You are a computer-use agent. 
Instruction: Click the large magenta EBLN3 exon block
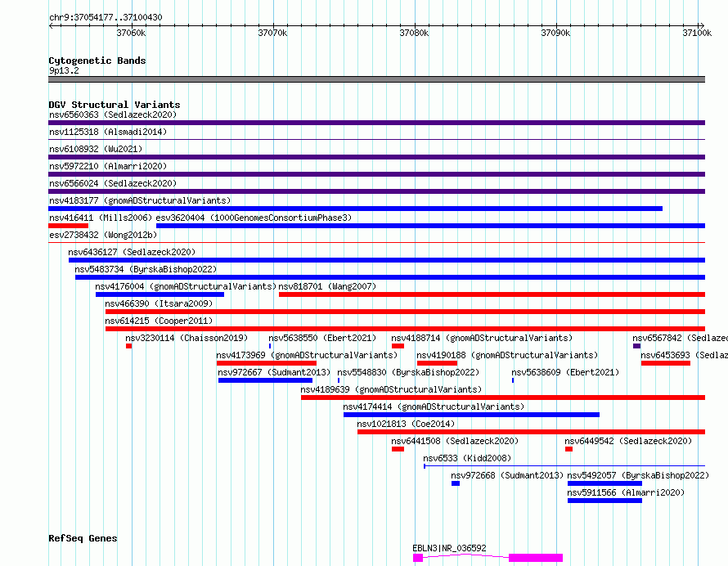pos(536,558)
